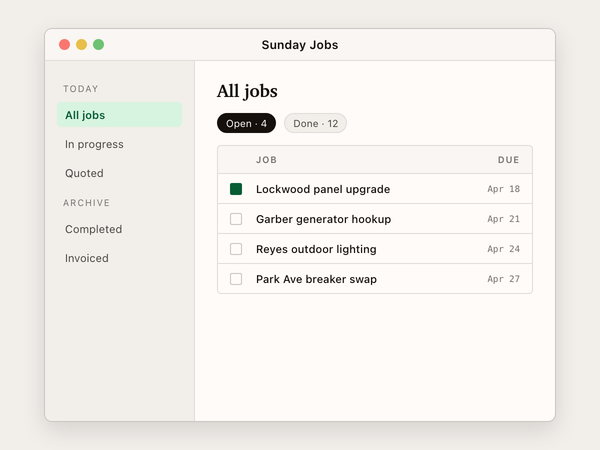The height and width of the screenshot is (450, 600).
Task: Select the Open · 4 filter pill
Action: point(246,123)
